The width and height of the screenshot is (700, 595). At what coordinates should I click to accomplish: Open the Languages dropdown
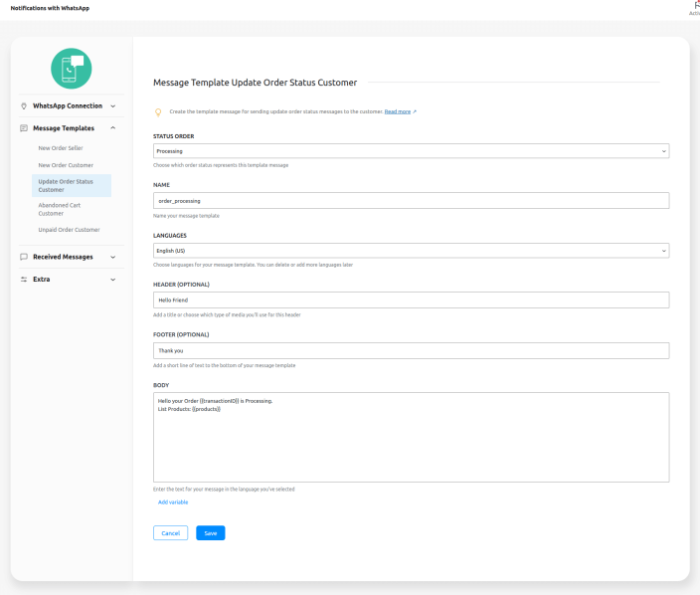point(411,251)
